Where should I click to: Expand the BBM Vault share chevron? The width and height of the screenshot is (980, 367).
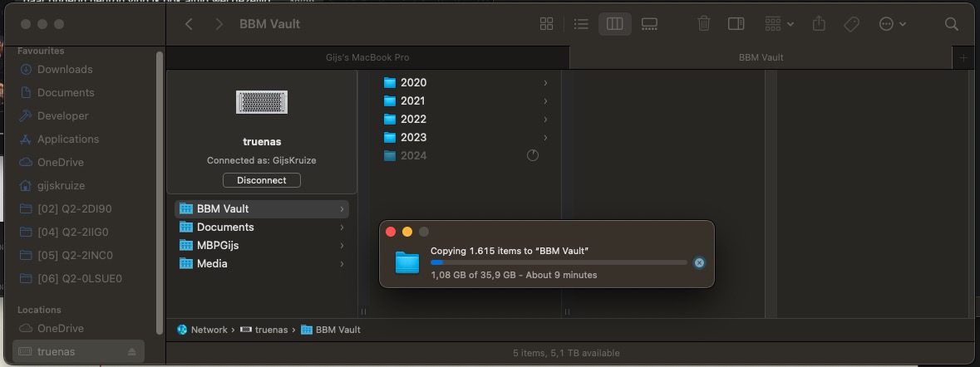[x=342, y=209]
